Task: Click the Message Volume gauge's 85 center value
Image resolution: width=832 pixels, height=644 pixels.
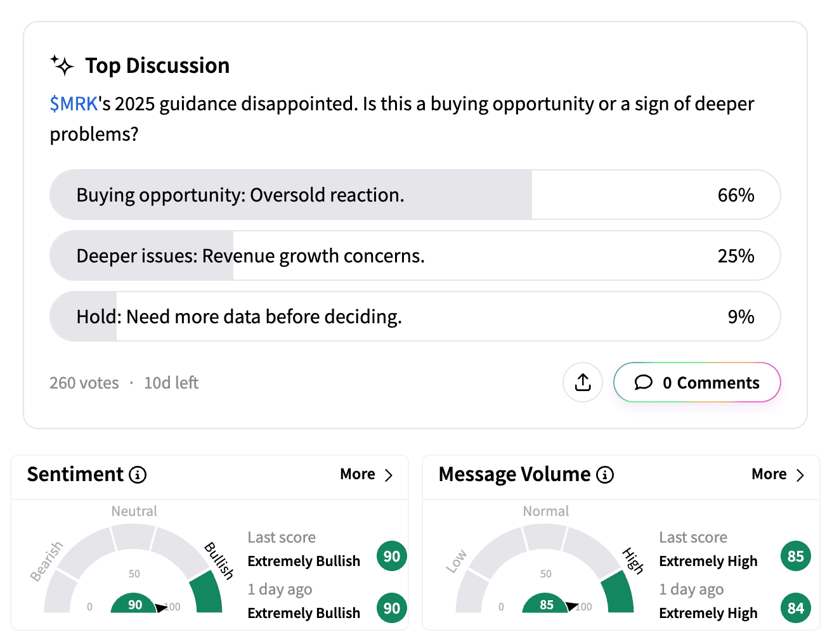Action: [x=547, y=605]
